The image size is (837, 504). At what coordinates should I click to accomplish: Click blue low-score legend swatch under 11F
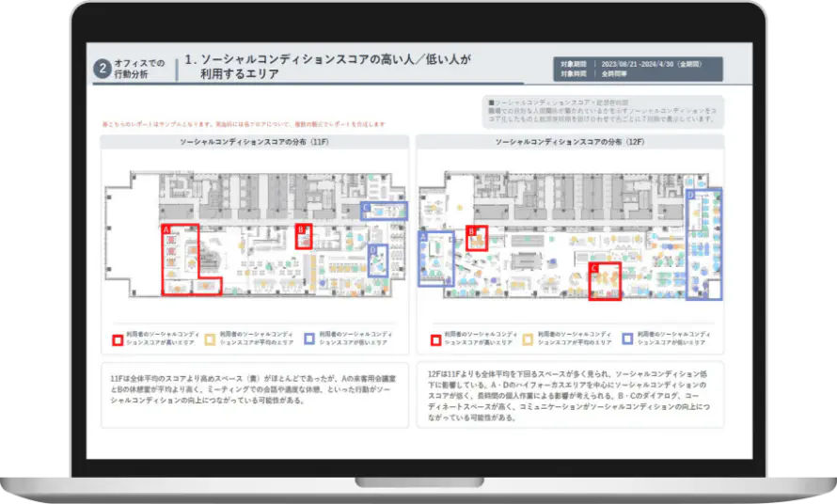(308, 338)
